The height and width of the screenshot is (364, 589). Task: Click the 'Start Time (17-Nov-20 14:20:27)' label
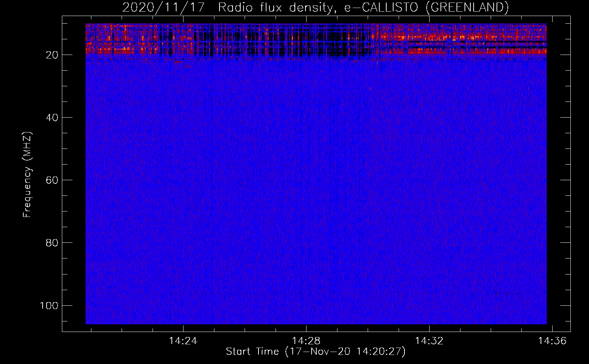[x=316, y=352]
